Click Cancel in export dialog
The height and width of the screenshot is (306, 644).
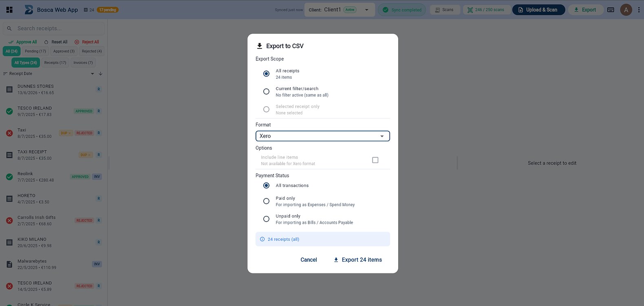coord(309,260)
